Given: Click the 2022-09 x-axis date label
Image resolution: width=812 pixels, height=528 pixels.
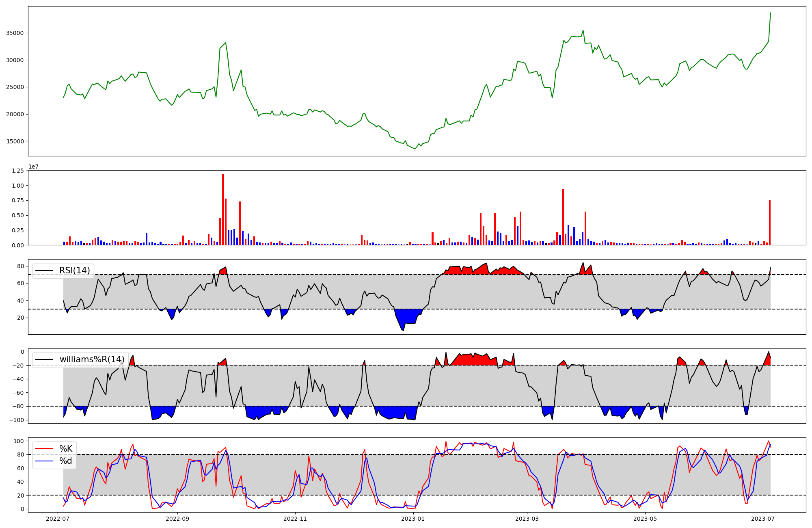Looking at the screenshot, I should (177, 519).
